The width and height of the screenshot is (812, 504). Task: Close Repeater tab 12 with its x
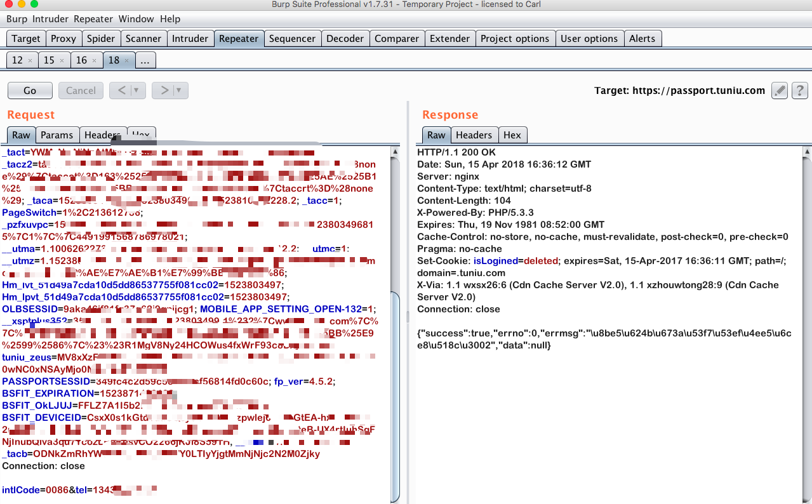[30, 61]
